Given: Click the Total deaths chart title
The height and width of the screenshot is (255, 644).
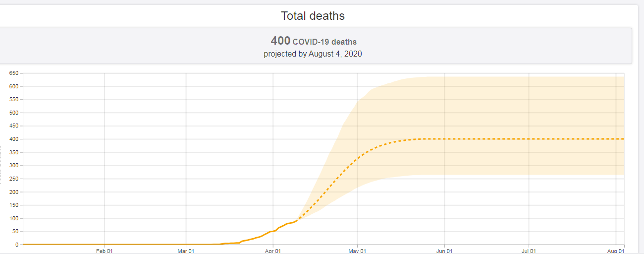Looking at the screenshot, I should (x=313, y=16).
